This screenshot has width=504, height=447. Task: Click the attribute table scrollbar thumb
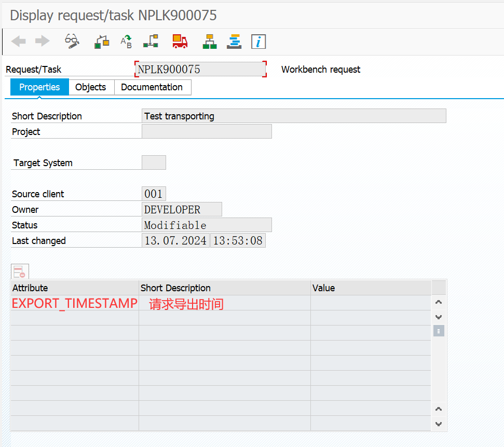point(439,331)
